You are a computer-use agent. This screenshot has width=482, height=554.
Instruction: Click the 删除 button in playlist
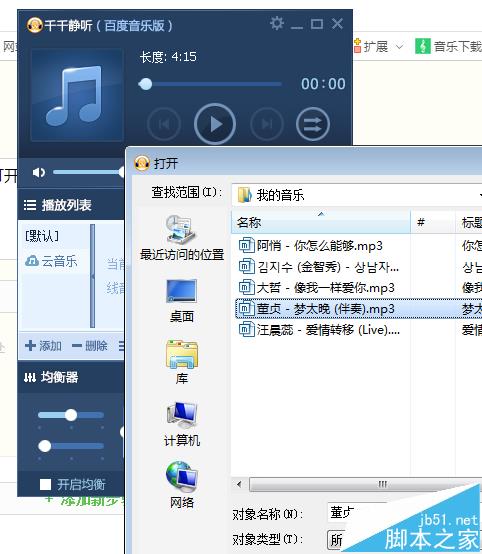tap(89, 346)
